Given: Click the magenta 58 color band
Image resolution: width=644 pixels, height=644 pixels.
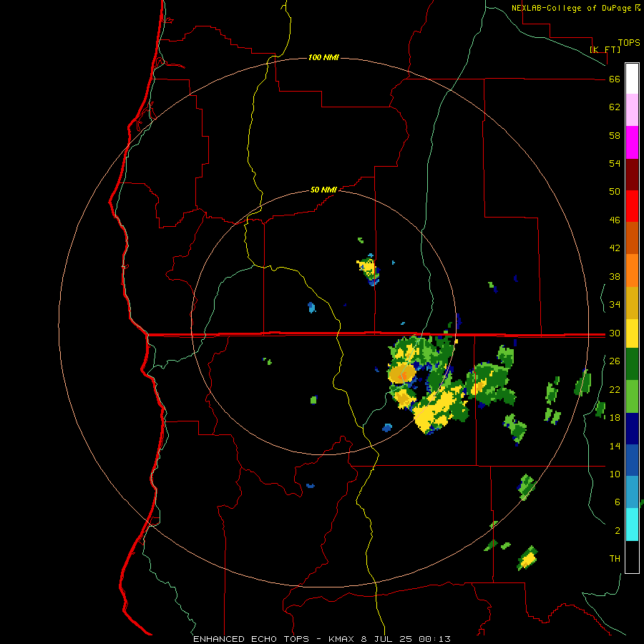Looking at the screenshot, I should click(632, 142).
